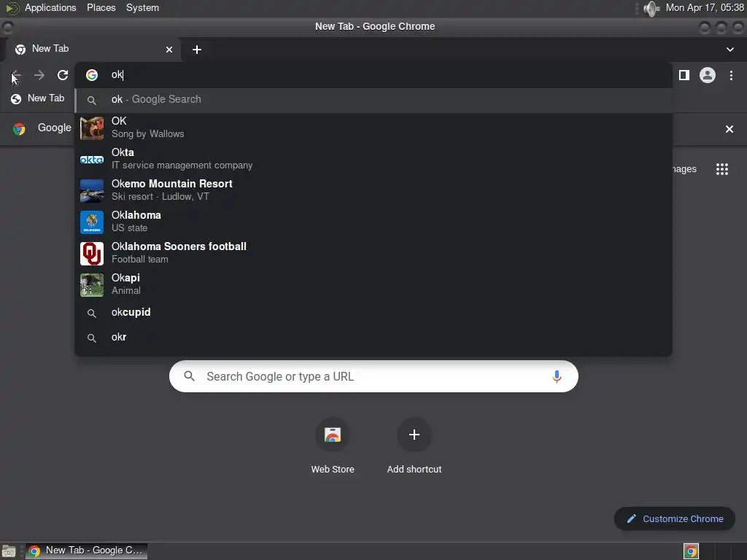Close the New Tab tab
The width and height of the screenshot is (747, 560).
pos(169,50)
